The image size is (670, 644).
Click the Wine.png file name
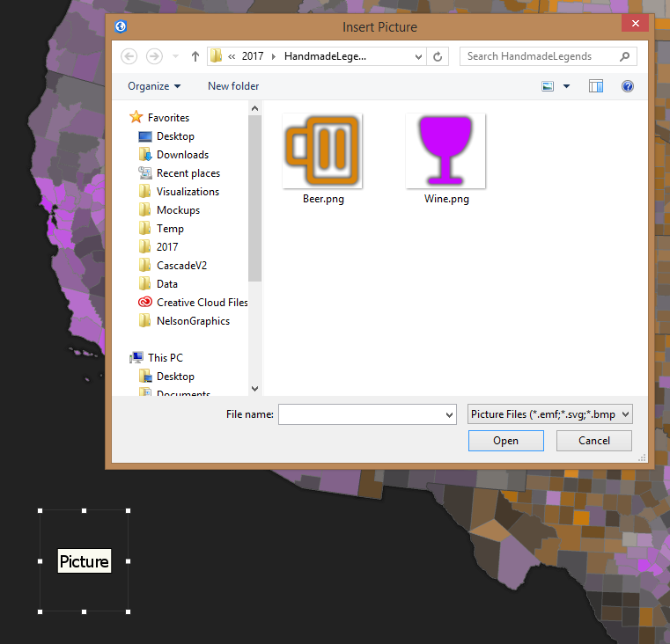[446, 199]
